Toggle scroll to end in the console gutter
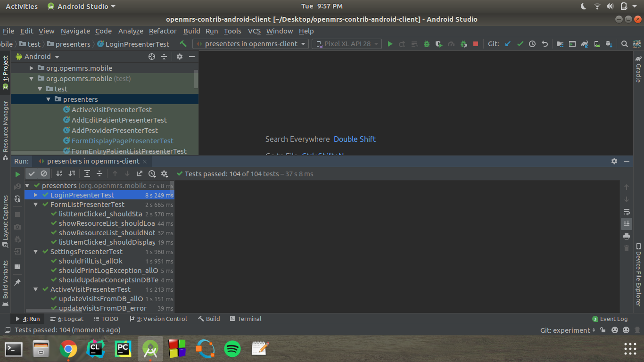The height and width of the screenshot is (362, 644). [x=627, y=224]
